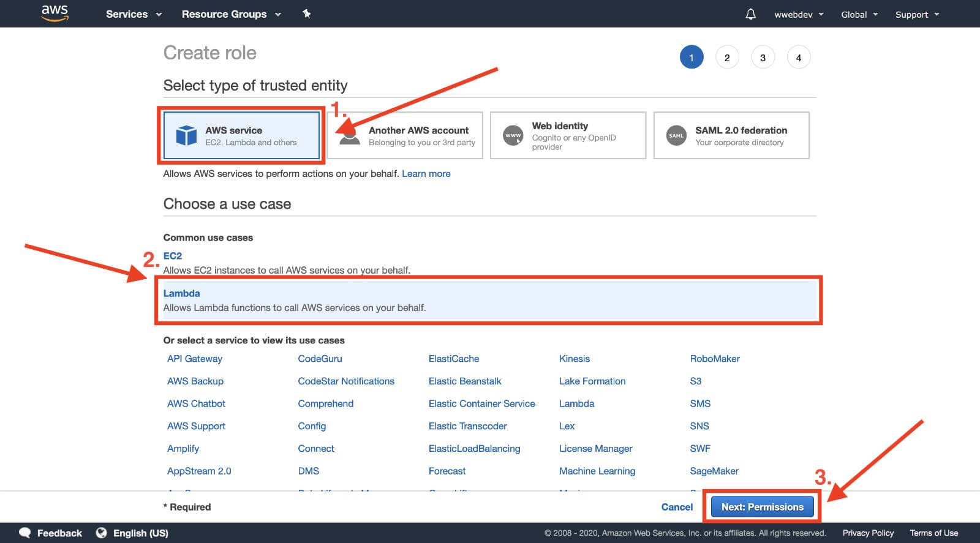
Task: Select AWS service trusted entity
Action: 241,135
